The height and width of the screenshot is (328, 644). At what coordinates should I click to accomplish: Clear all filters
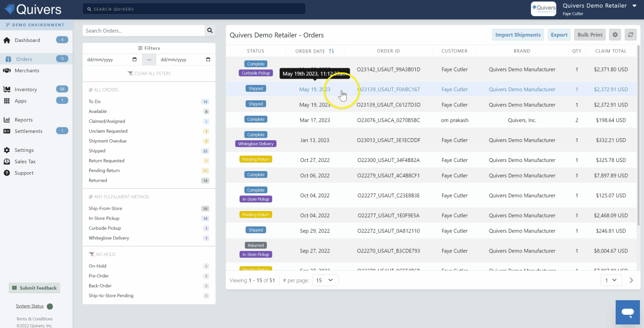pos(149,73)
